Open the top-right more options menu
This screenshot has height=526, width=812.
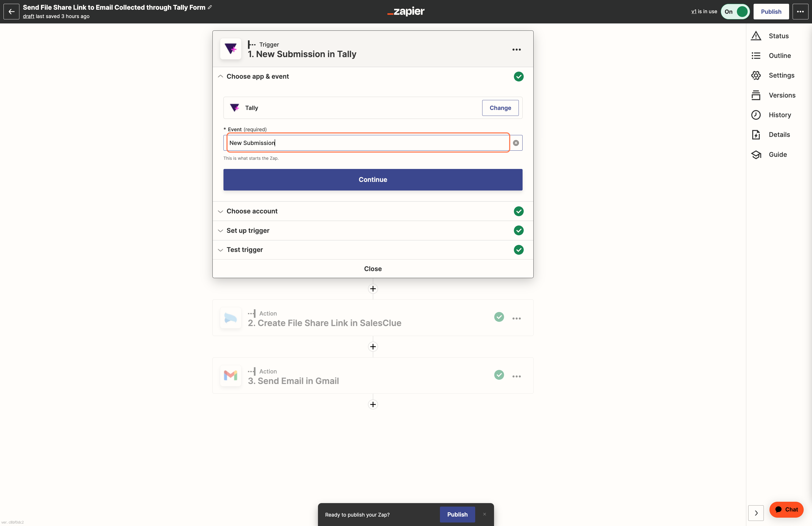(800, 12)
